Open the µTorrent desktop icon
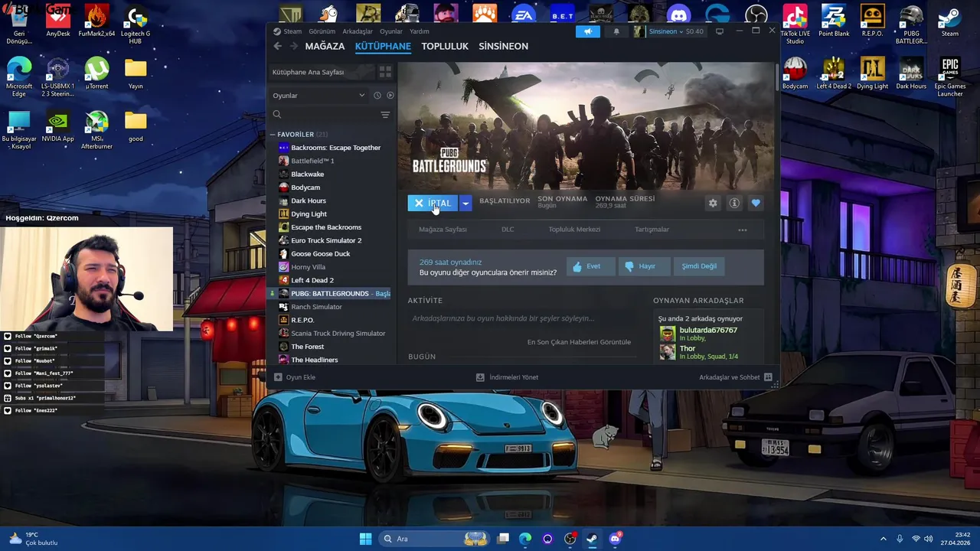 (x=96, y=73)
